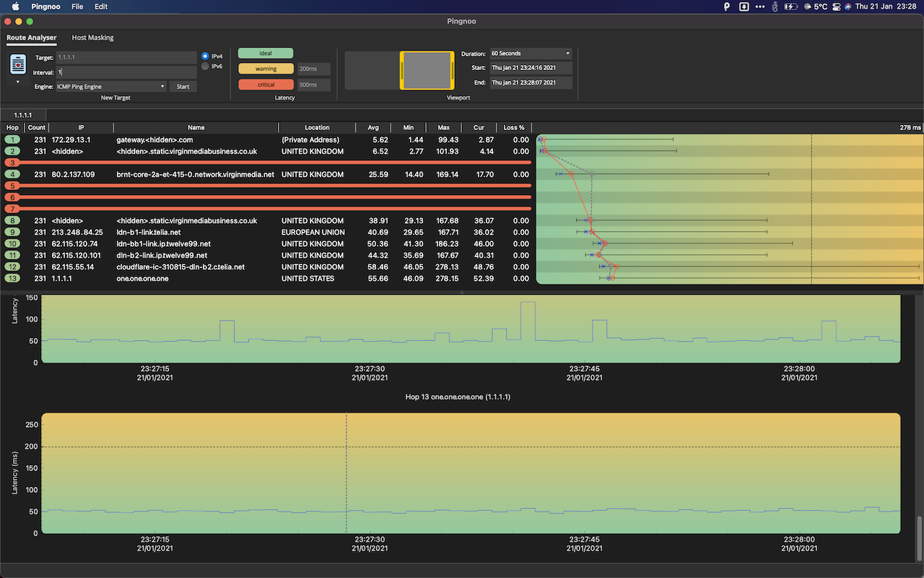The width and height of the screenshot is (924, 578).
Task: Click hop 5 red badge
Action: tap(12, 186)
